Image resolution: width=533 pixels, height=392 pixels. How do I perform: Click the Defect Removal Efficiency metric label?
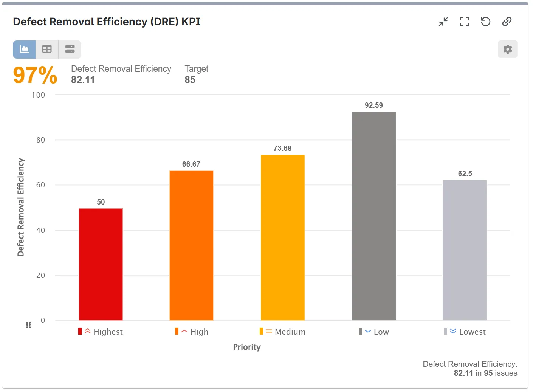[x=121, y=69]
